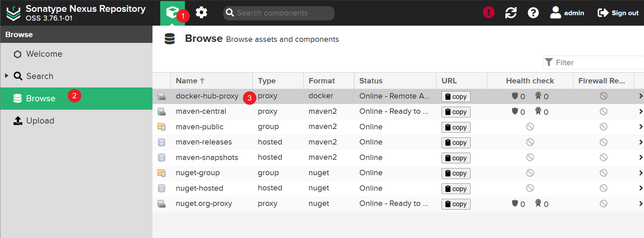This screenshot has width=644, height=238.
Task: Click the red system status alert icon
Action: coord(488,13)
